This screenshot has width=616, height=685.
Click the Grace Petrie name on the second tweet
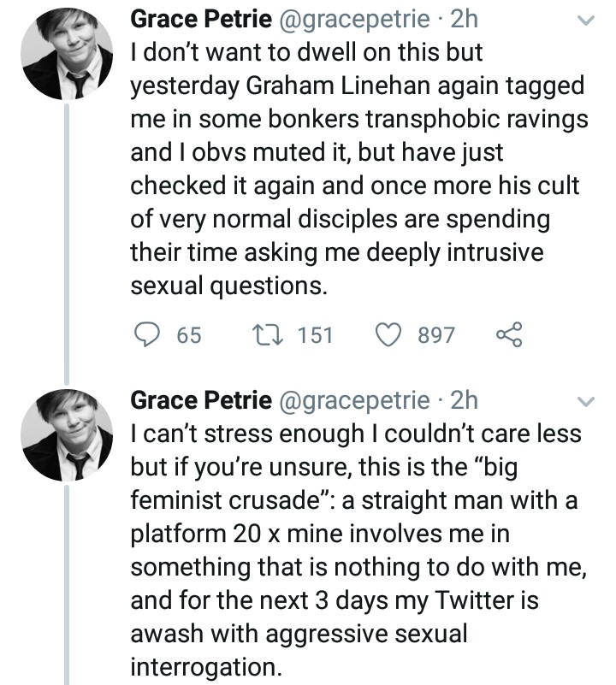pos(200,400)
